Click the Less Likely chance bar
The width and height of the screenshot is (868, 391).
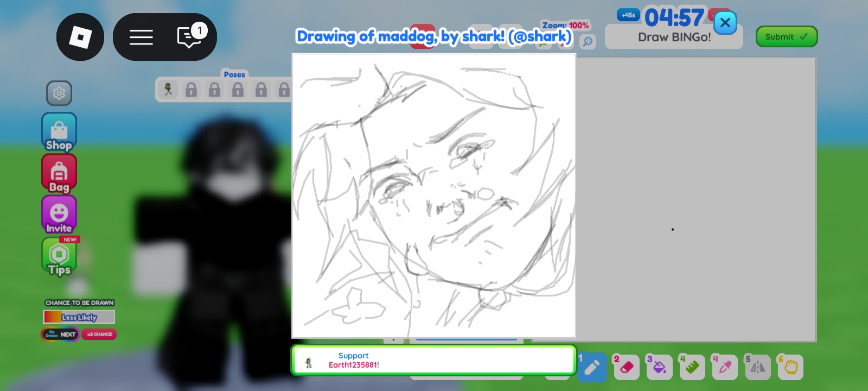pos(79,317)
